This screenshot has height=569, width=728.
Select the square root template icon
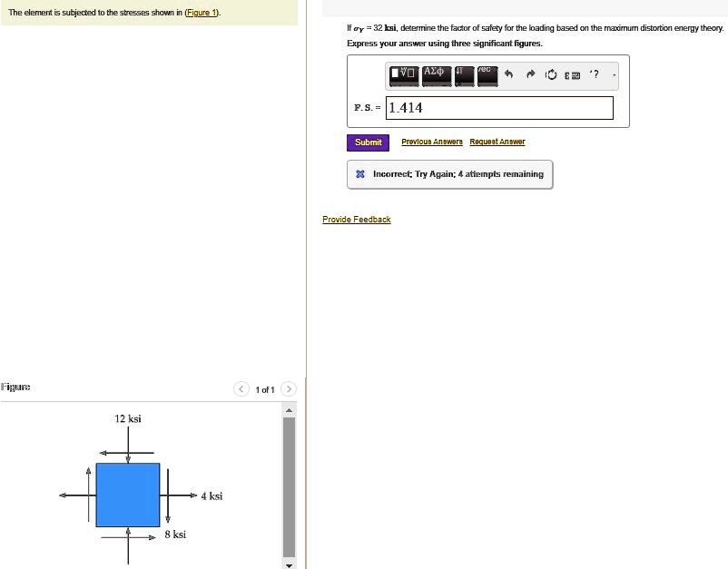[402, 74]
